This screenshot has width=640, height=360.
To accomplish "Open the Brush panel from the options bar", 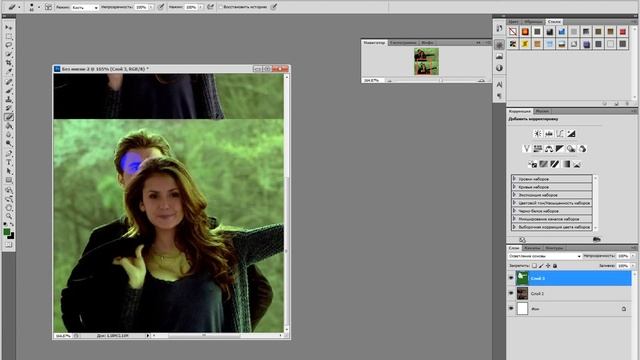I will (x=49, y=7).
